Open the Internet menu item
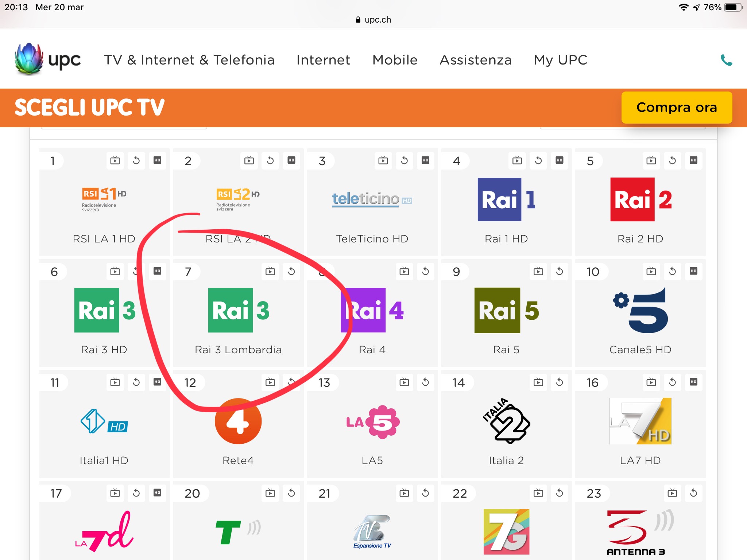 [x=323, y=60]
